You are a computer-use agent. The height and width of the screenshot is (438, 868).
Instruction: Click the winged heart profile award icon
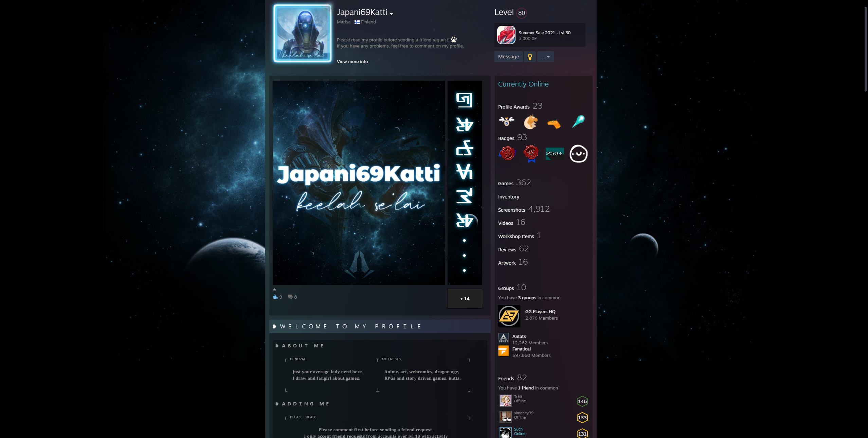[x=506, y=121]
